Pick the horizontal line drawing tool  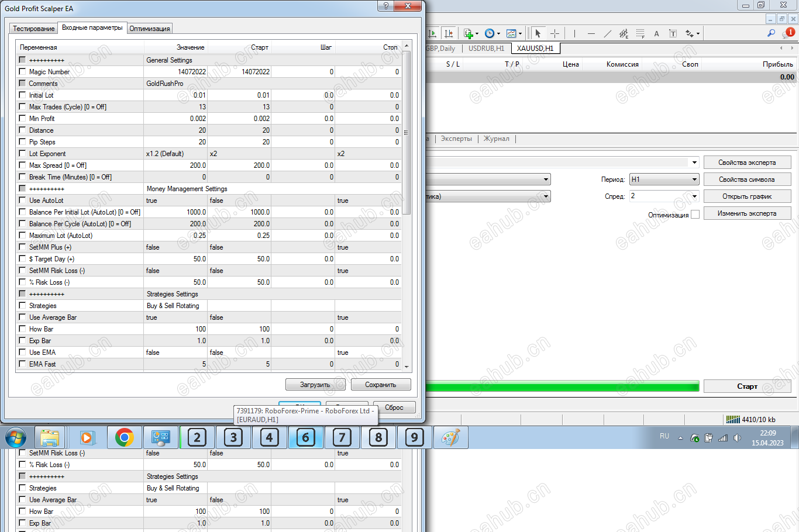[x=591, y=33]
